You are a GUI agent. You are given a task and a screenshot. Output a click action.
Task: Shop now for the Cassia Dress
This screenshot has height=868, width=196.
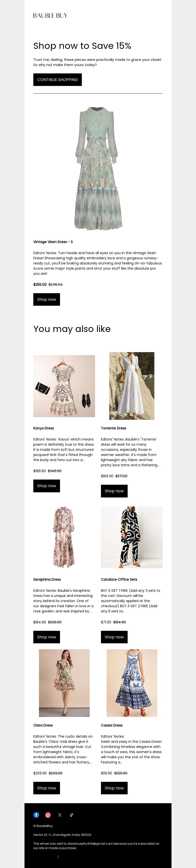[114, 788]
